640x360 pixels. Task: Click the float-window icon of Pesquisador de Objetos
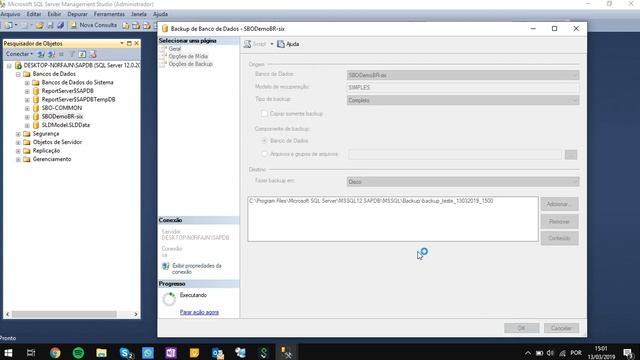129,43
